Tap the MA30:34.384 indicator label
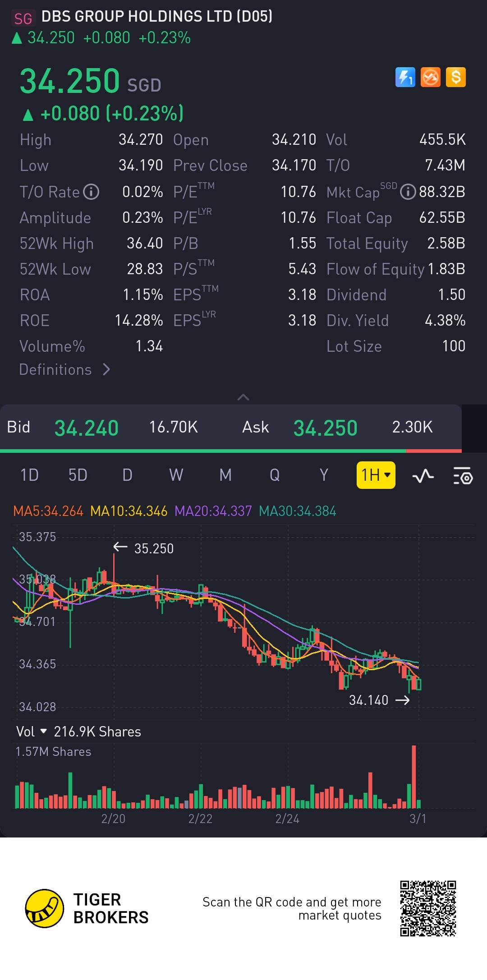Viewport: 487px width, 980px height. tap(298, 511)
